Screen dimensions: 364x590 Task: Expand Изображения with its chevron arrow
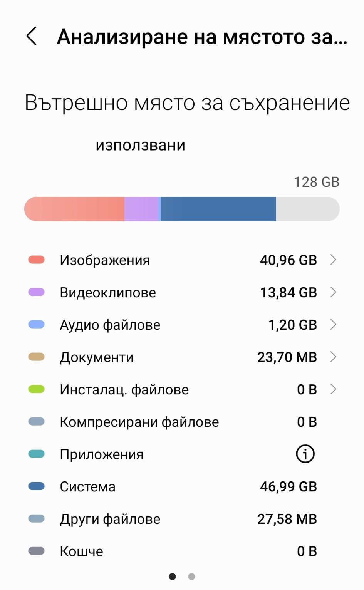tap(333, 260)
